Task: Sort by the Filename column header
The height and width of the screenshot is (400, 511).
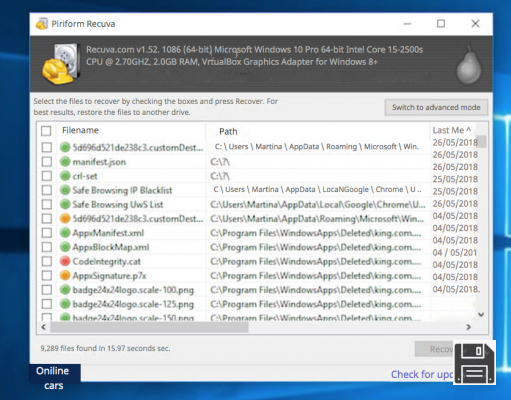Action: tap(80, 130)
